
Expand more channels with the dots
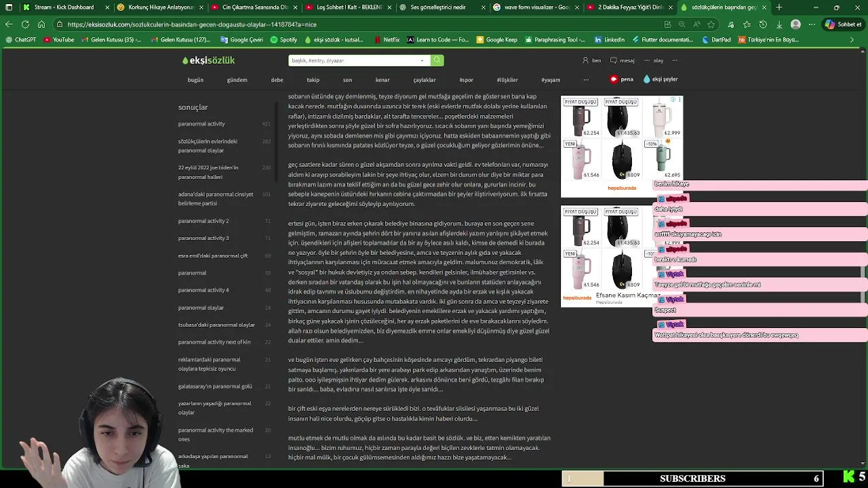click(x=586, y=80)
